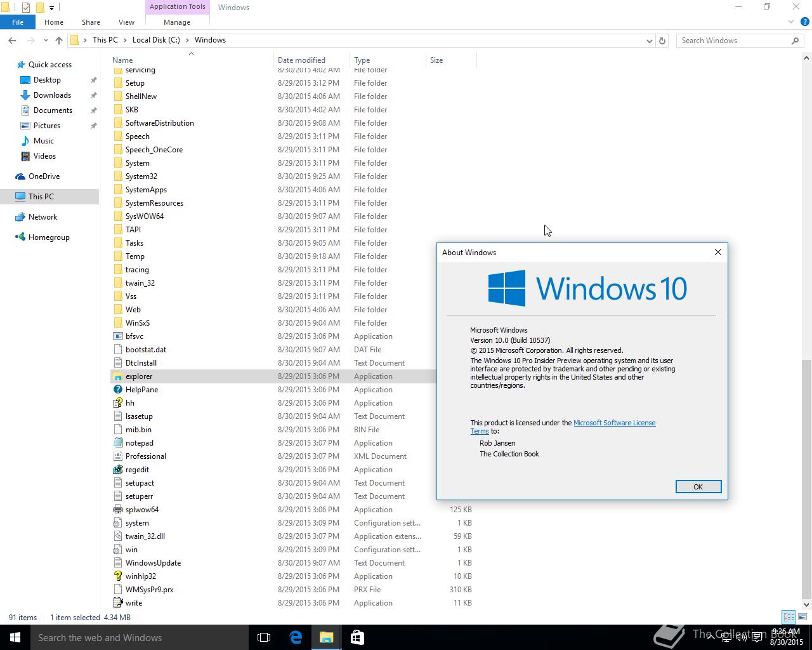Image resolution: width=812 pixels, height=650 pixels.
Task: Sort by the Name column header
Action: (x=191, y=60)
